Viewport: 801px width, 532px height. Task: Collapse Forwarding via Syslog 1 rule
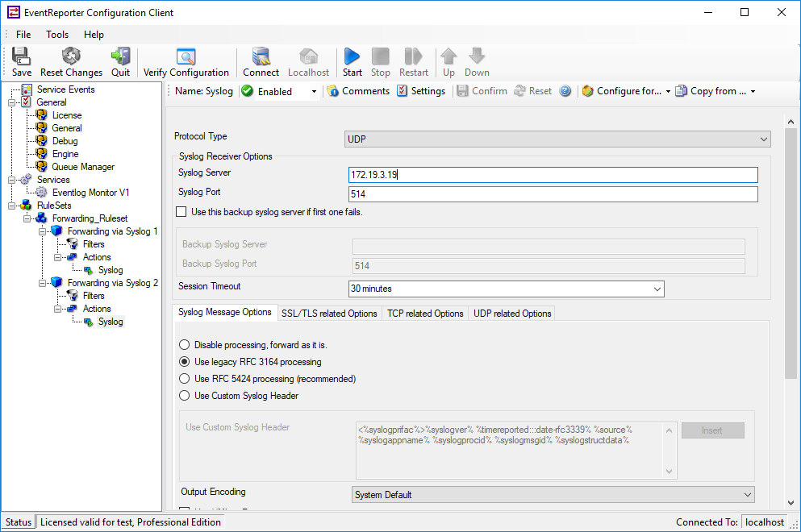pos(43,231)
